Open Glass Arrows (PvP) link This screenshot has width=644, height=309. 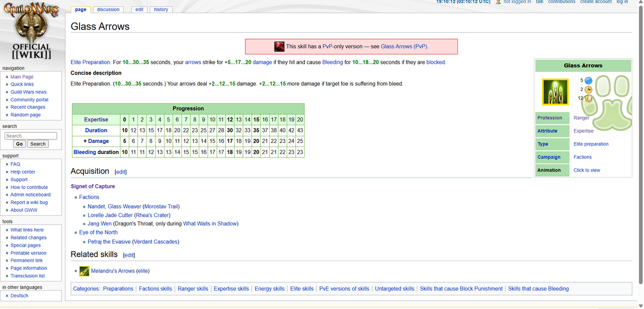tap(404, 46)
